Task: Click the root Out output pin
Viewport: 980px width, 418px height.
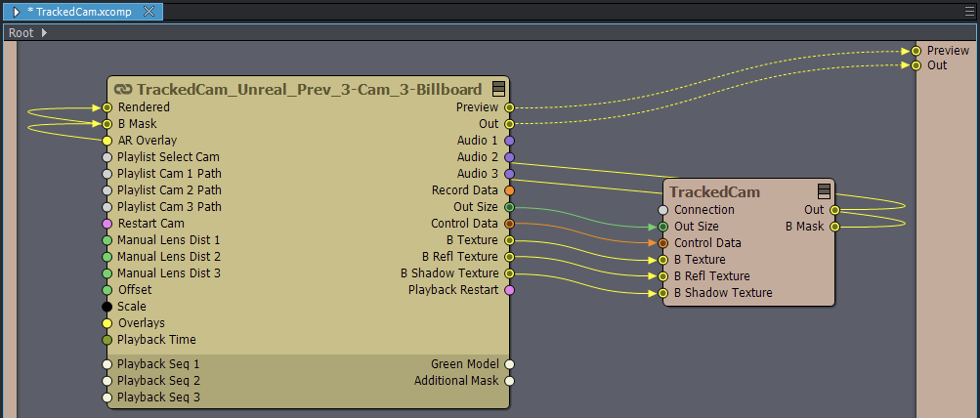Action: 916,65
